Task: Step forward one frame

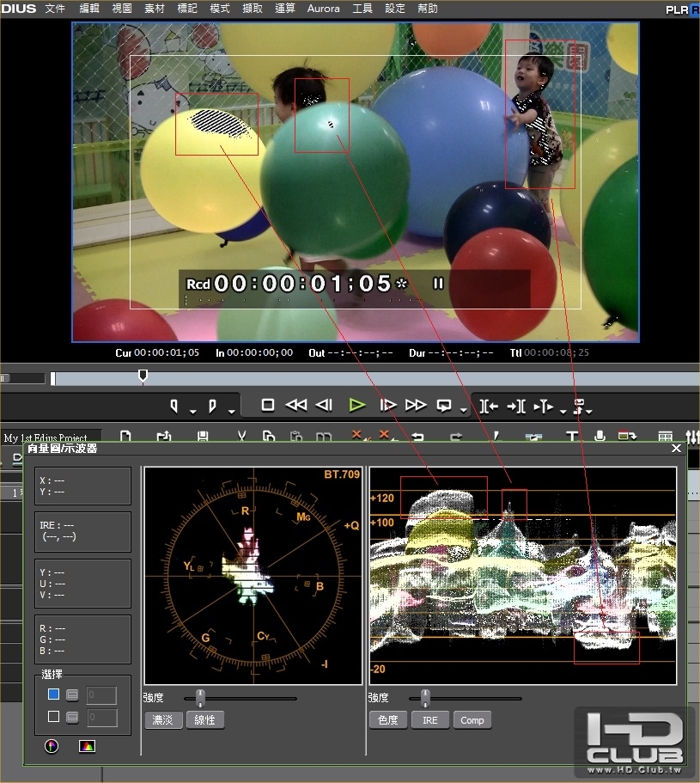Action: click(x=387, y=405)
